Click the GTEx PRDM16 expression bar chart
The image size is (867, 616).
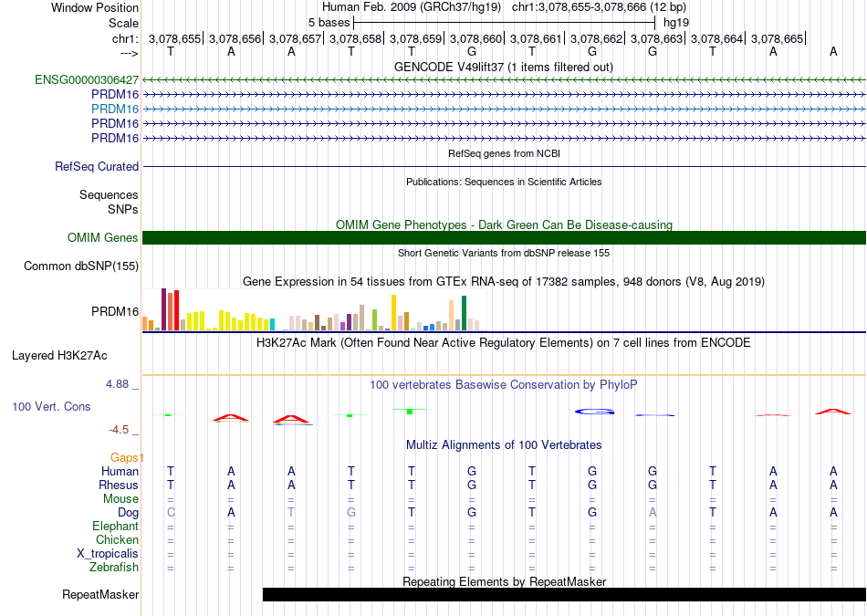click(x=315, y=309)
